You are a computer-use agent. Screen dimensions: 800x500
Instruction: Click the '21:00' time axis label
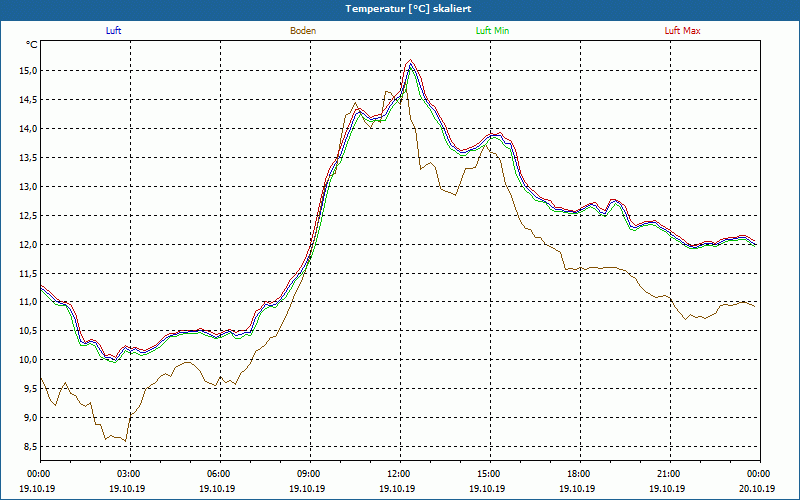670,474
